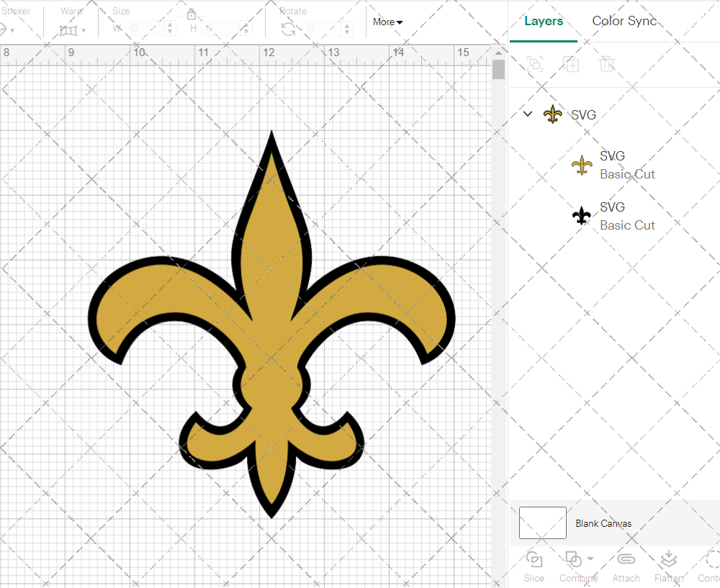Viewport: 720px width, 588px height.
Task: Click the Rotate angle input field
Action: (x=323, y=29)
